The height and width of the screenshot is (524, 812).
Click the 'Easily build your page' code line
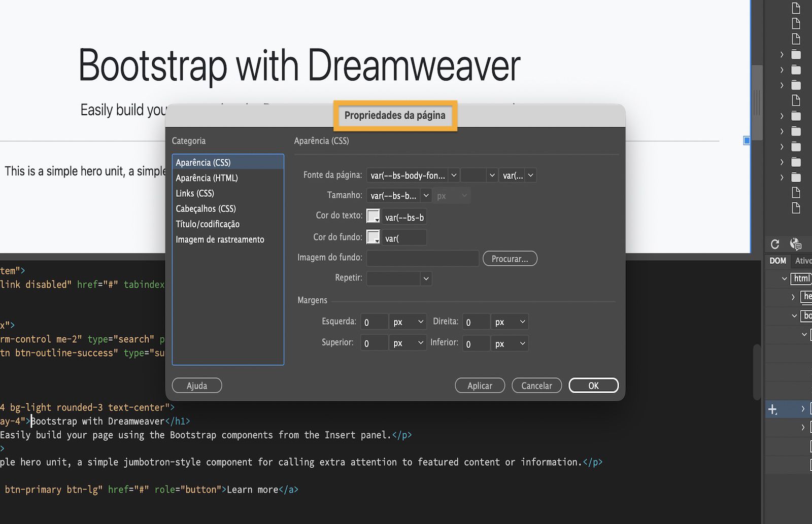tap(206, 435)
